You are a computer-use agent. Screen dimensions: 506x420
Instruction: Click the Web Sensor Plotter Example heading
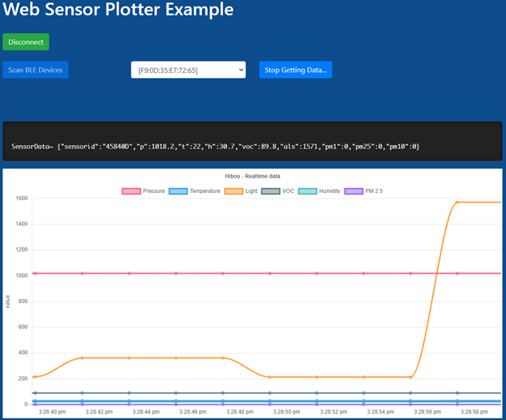tap(118, 11)
